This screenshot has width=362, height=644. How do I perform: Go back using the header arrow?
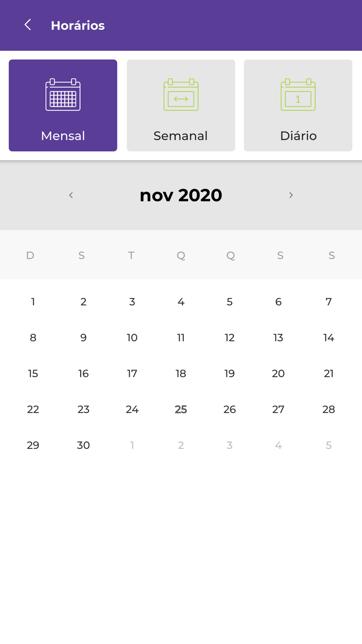28,25
